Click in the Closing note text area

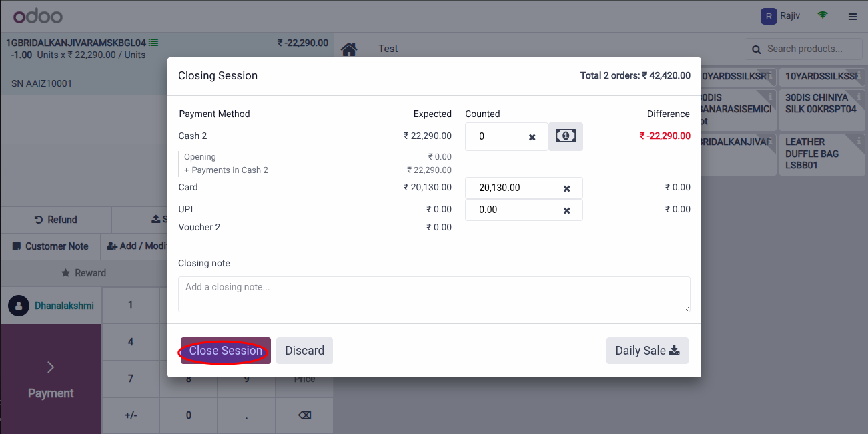point(434,294)
